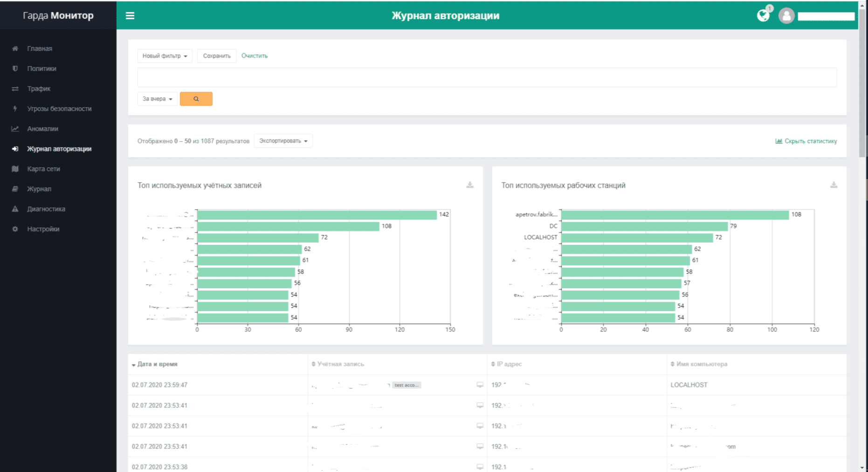Open Угрозы безопасности in sidebar
This screenshot has width=868, height=472.
[x=59, y=109]
